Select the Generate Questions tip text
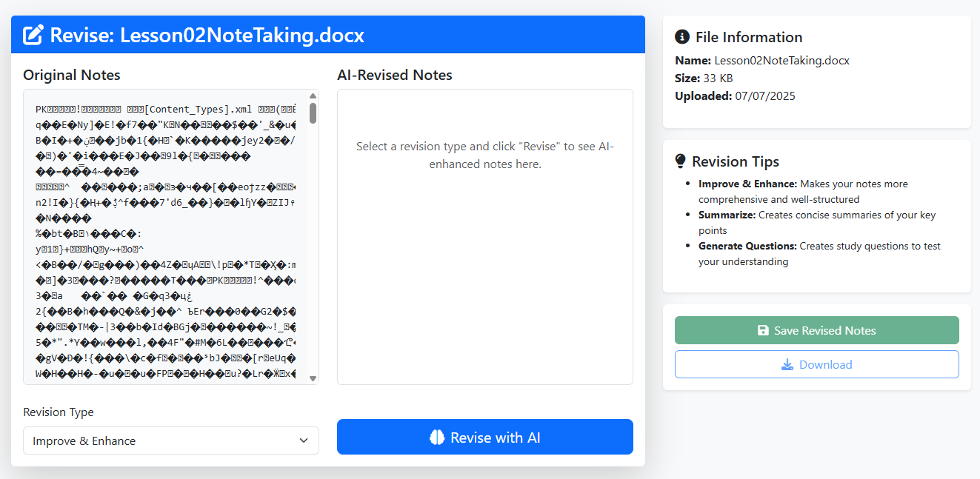The width and height of the screenshot is (980, 479). coord(819,254)
